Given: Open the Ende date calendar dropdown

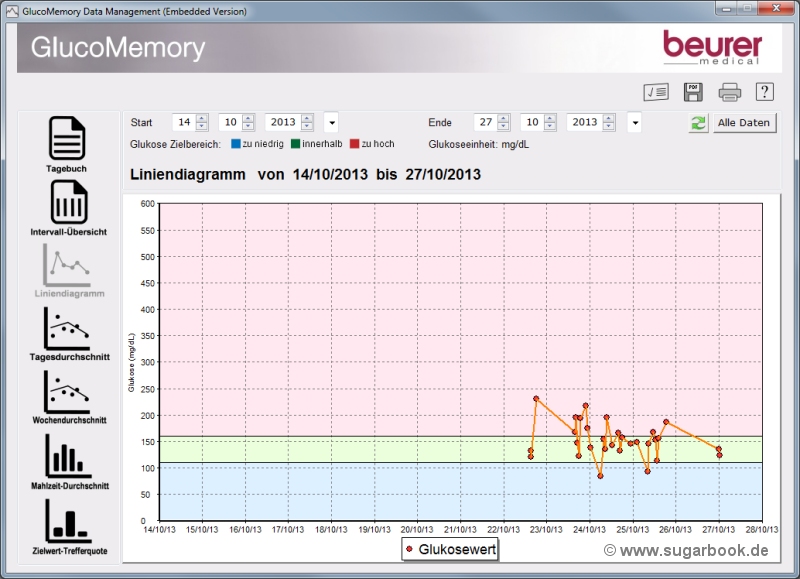Looking at the screenshot, I should point(635,122).
